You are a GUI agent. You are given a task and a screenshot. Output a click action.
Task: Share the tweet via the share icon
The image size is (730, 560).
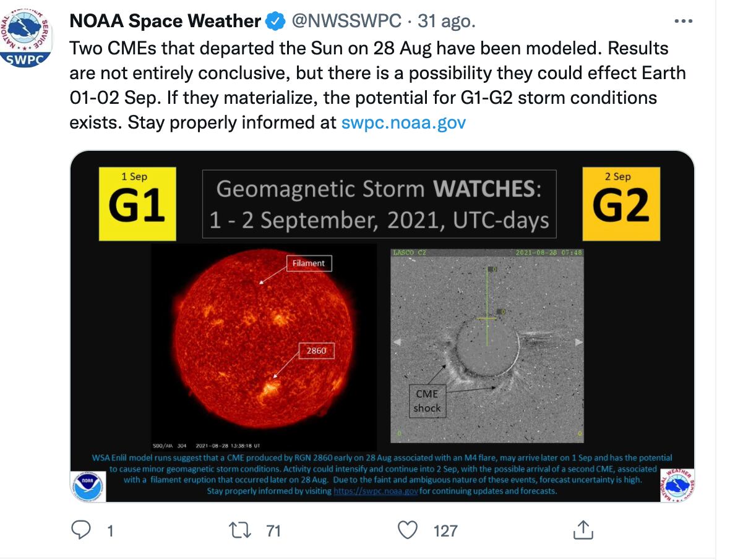pyautogui.click(x=582, y=530)
